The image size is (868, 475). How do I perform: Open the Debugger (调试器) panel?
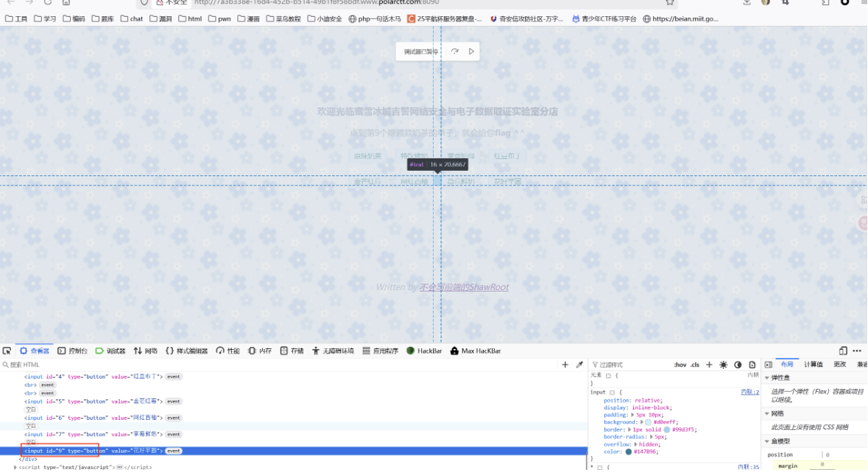click(110, 351)
